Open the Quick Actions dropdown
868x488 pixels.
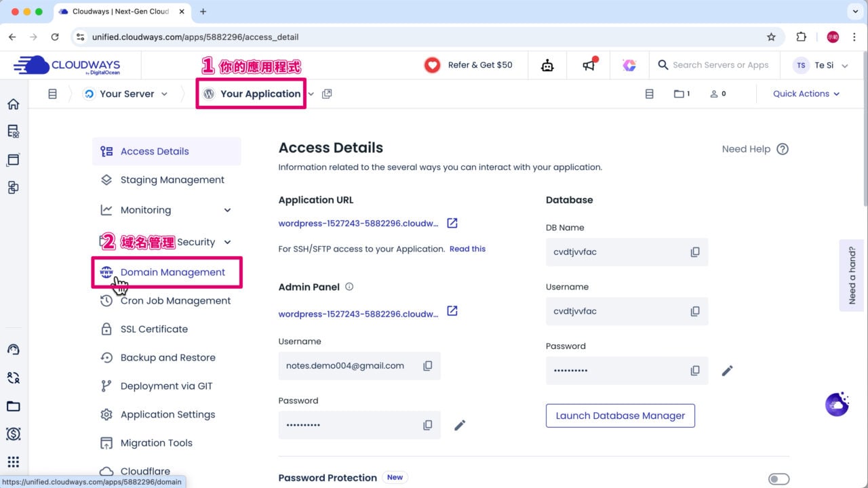click(x=806, y=94)
